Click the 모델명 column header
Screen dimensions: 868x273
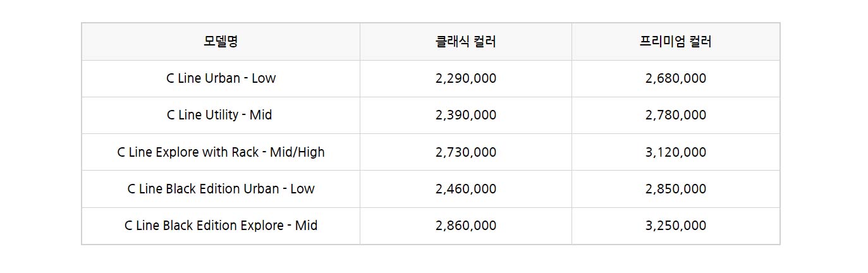tap(221, 42)
